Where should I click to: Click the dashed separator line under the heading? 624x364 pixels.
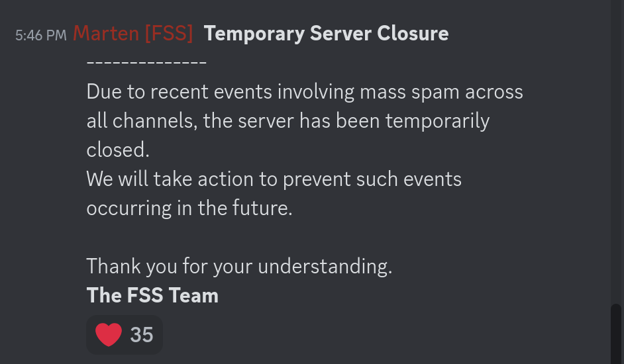click(x=146, y=63)
